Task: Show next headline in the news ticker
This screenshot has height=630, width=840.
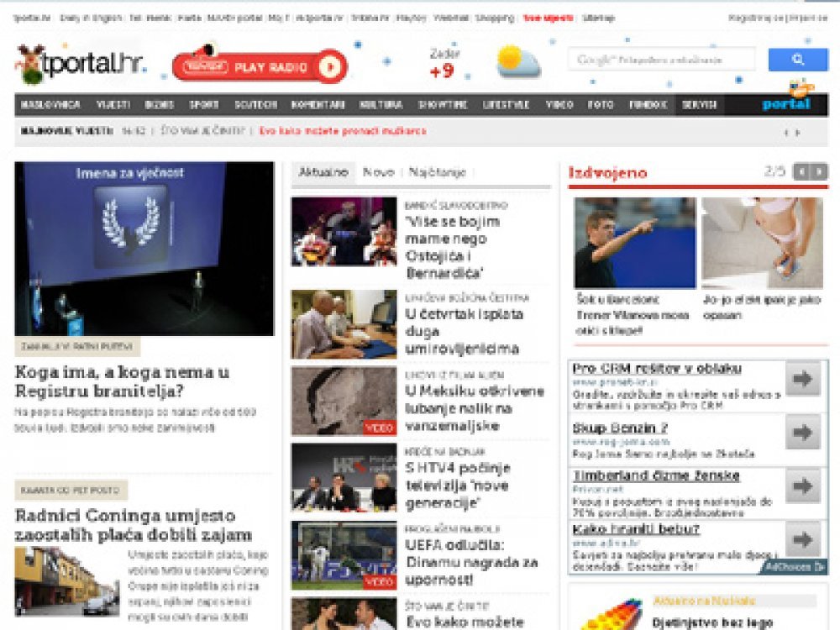Action: pos(798,133)
